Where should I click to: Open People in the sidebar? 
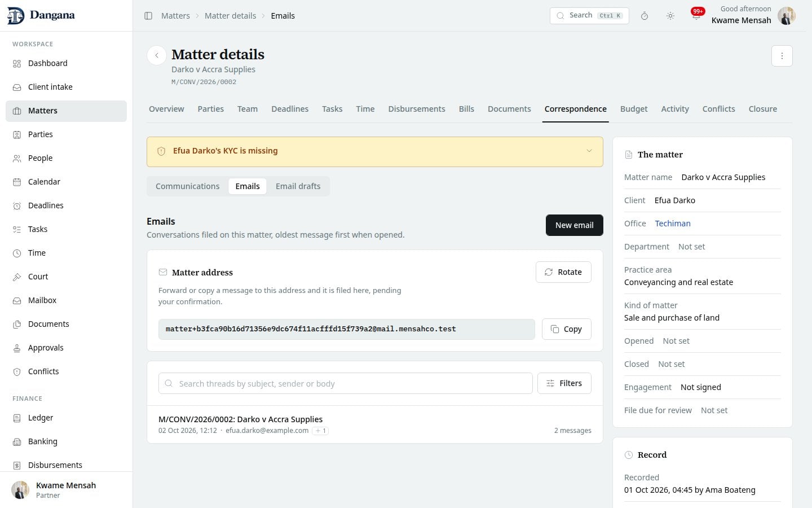tap(66, 158)
